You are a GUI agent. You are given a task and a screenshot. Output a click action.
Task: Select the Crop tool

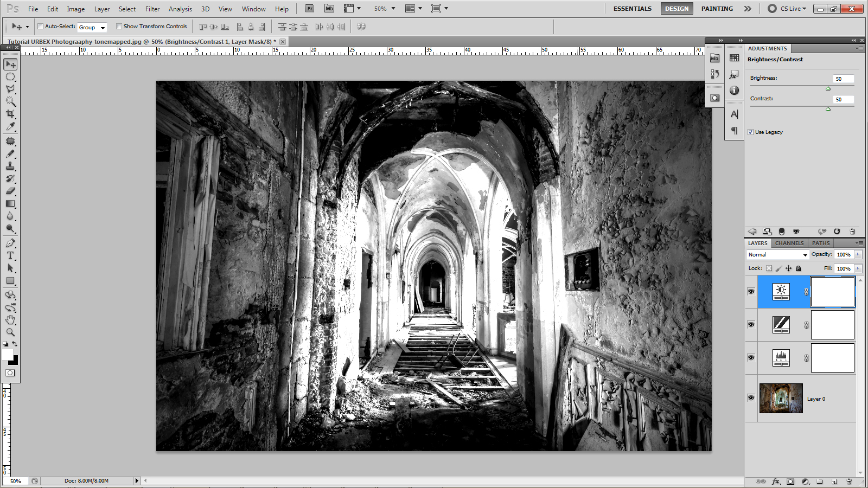pyautogui.click(x=10, y=114)
